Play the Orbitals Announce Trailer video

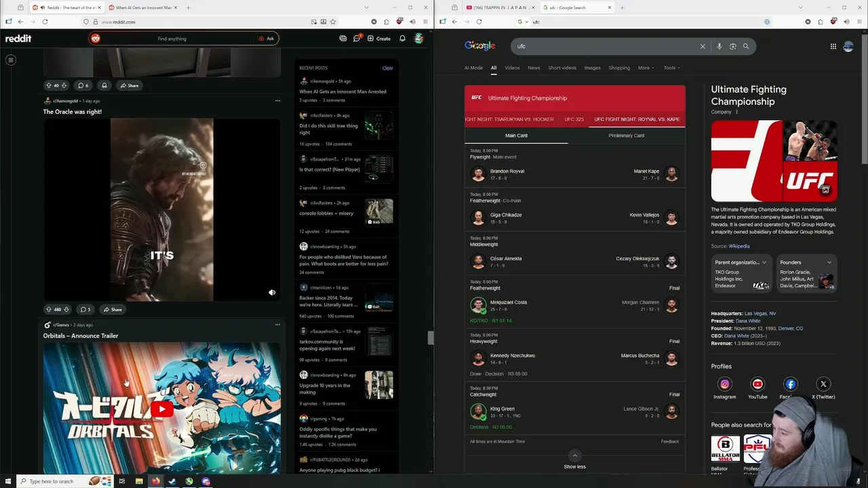coord(161,409)
